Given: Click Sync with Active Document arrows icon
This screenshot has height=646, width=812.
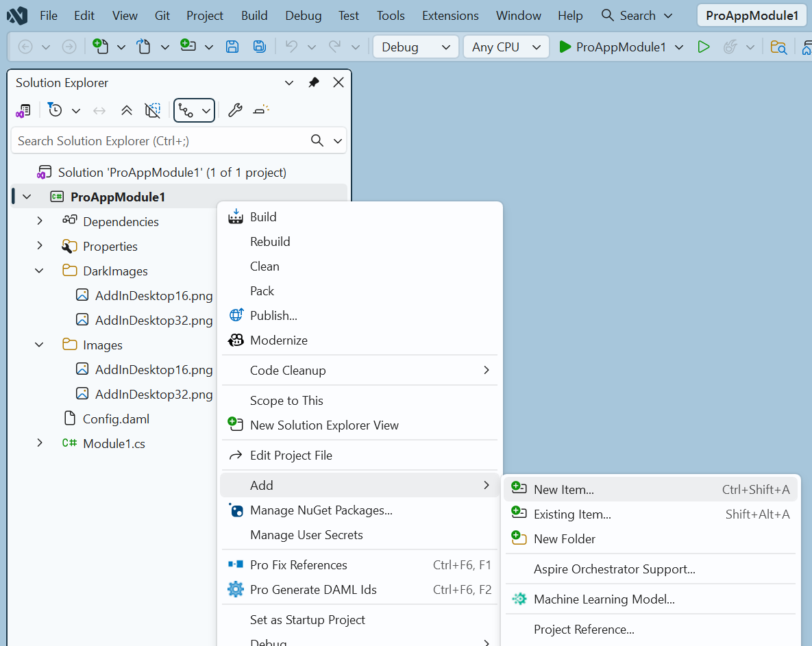Looking at the screenshot, I should click(x=99, y=110).
